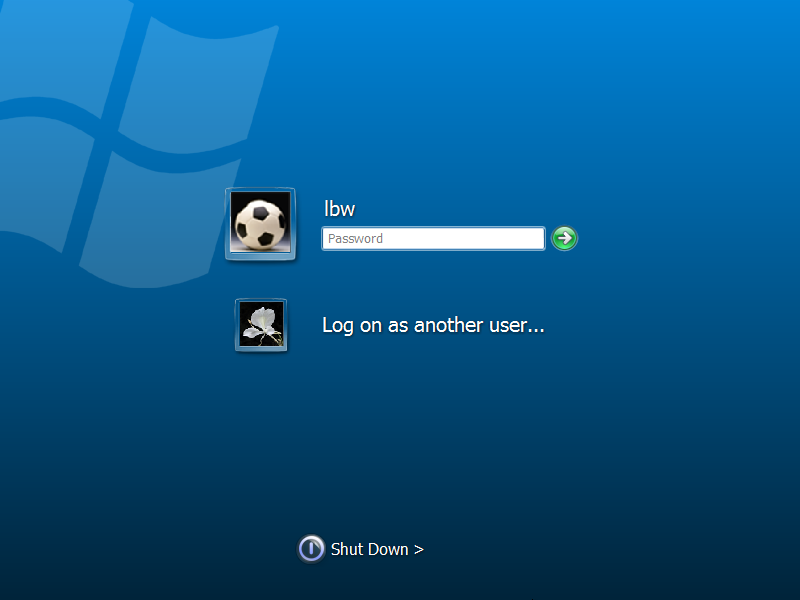Open the Shut Down options
Screen dimensions: 800x600
(x=377, y=549)
